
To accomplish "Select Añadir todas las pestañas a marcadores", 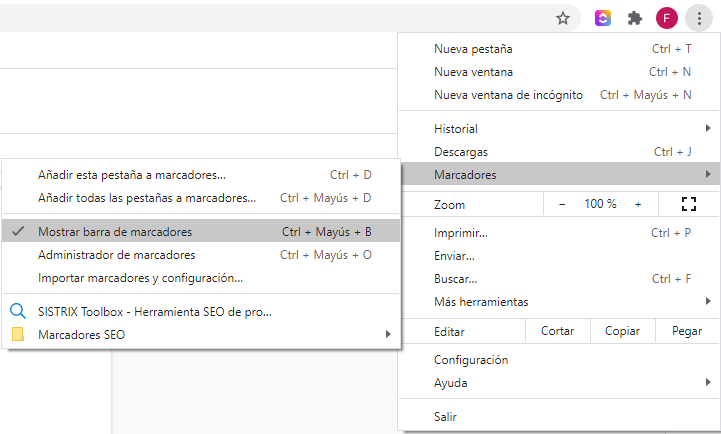I will click(201, 198).
